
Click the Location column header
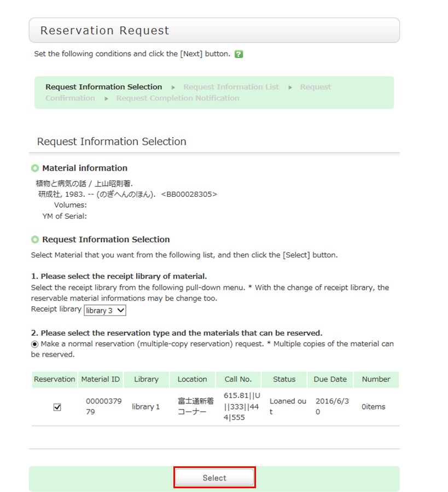point(192,379)
